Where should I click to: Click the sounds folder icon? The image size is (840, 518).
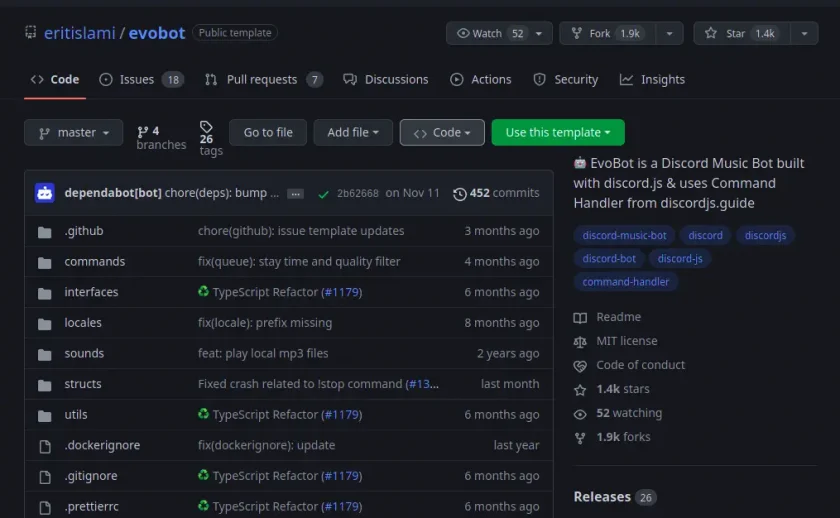tap(44, 354)
